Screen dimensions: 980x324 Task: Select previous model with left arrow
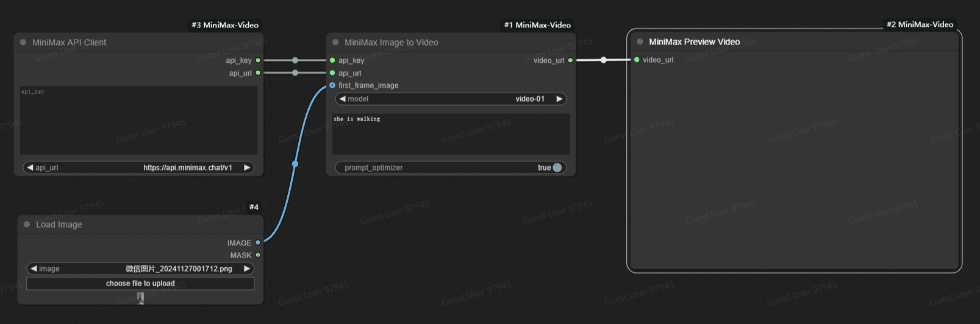tap(342, 99)
